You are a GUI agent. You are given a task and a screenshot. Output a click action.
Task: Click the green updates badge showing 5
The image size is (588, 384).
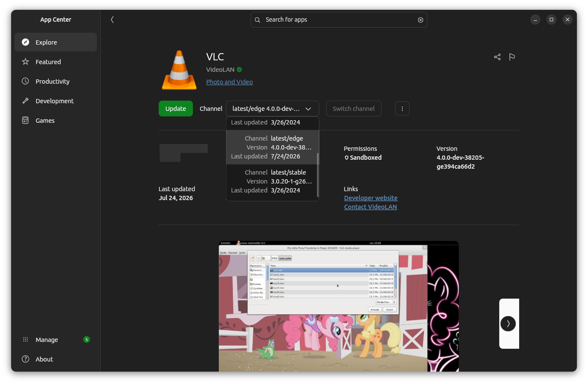[87, 339]
